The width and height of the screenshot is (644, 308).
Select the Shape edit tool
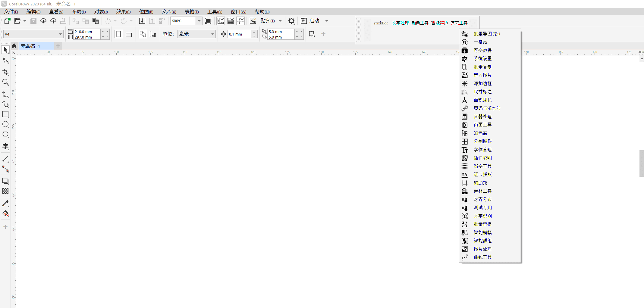point(5,60)
